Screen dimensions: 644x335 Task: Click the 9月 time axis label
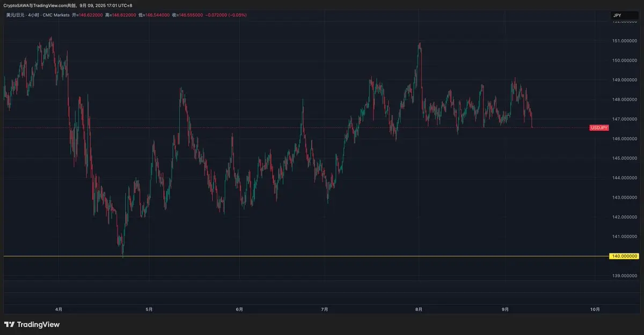coord(505,309)
